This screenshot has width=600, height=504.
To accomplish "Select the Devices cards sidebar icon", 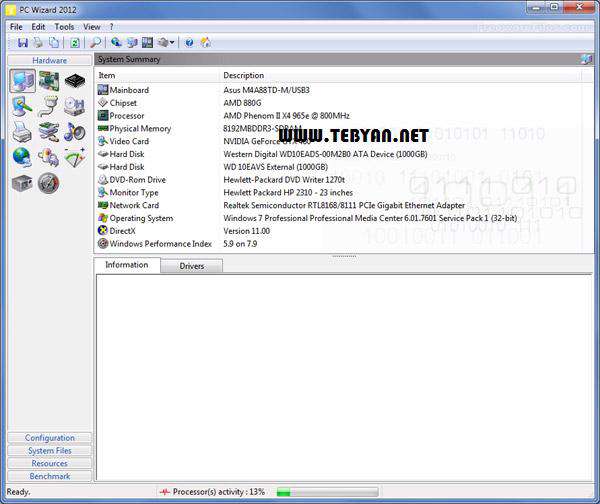I will tap(49, 132).
